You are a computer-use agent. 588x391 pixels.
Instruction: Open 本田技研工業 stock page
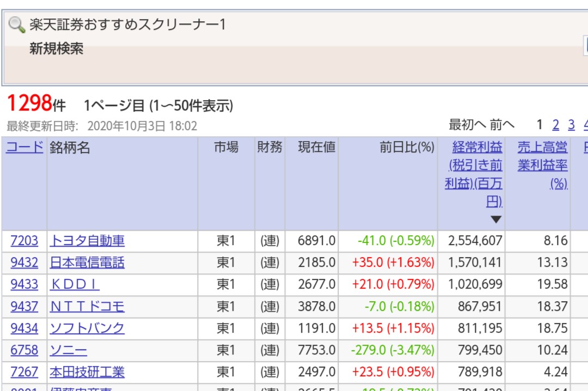coord(87,371)
